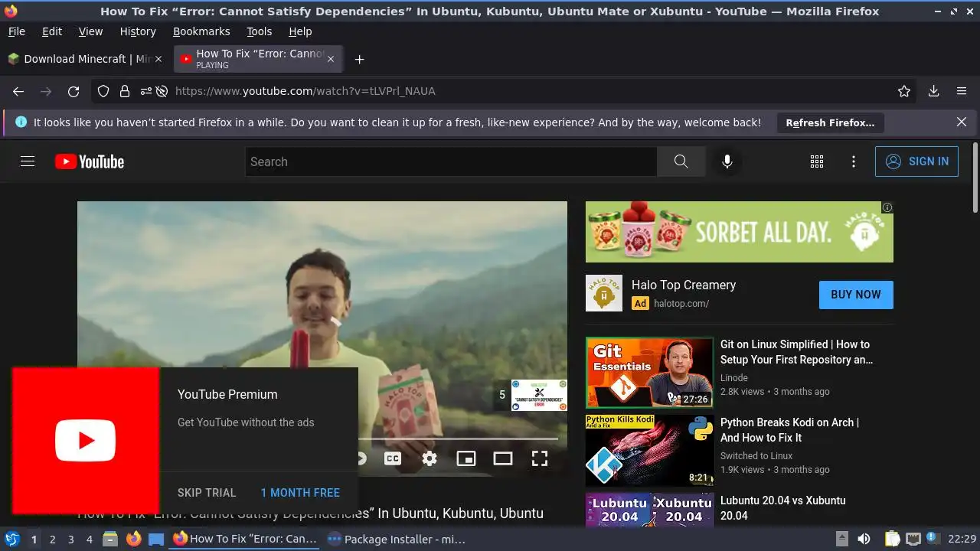Select 1 MONTH FREE Premium offer
Screen dimensions: 980x551
pos(300,493)
